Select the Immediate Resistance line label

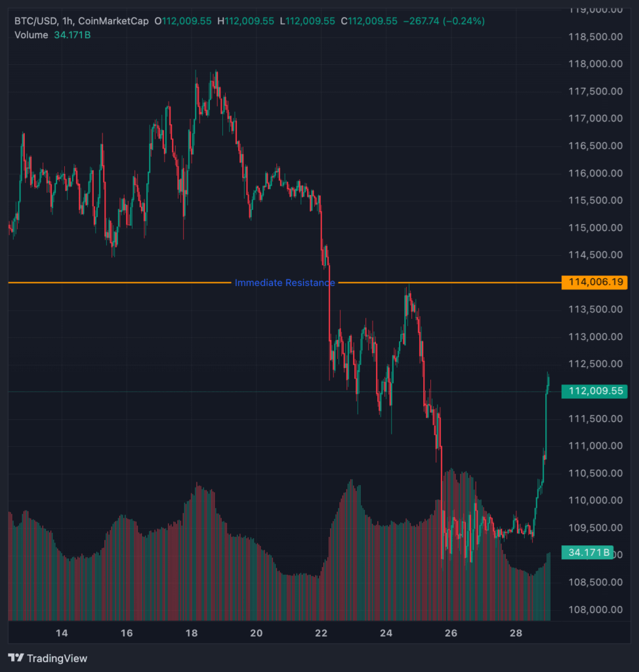pos(285,283)
